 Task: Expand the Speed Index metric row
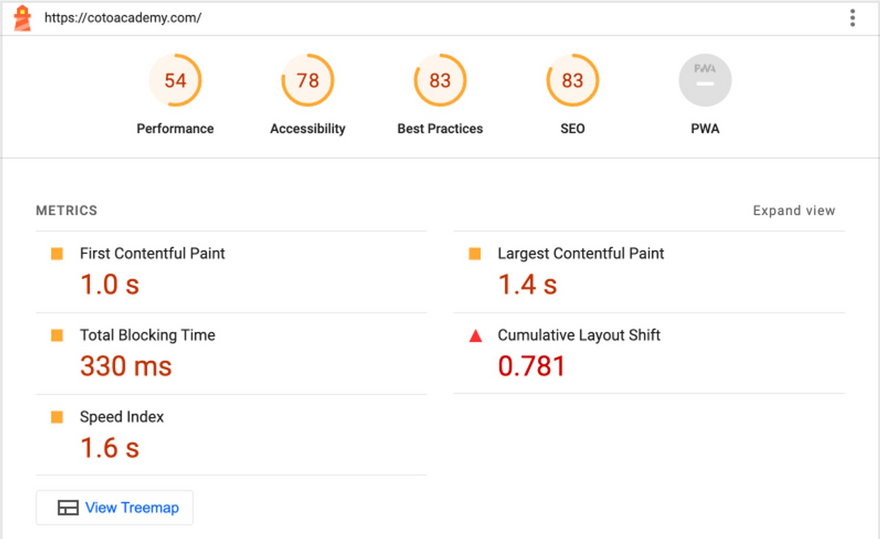pyautogui.click(x=231, y=435)
